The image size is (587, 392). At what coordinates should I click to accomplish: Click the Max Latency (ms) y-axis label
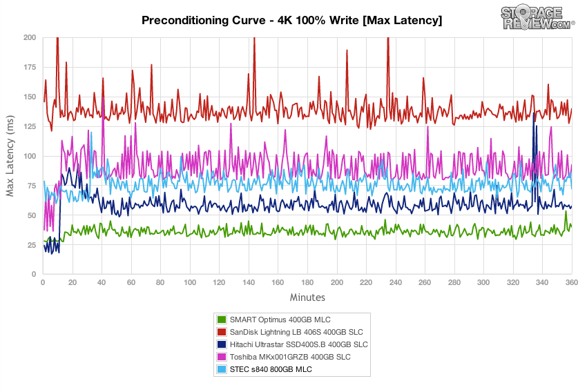tap(10, 155)
